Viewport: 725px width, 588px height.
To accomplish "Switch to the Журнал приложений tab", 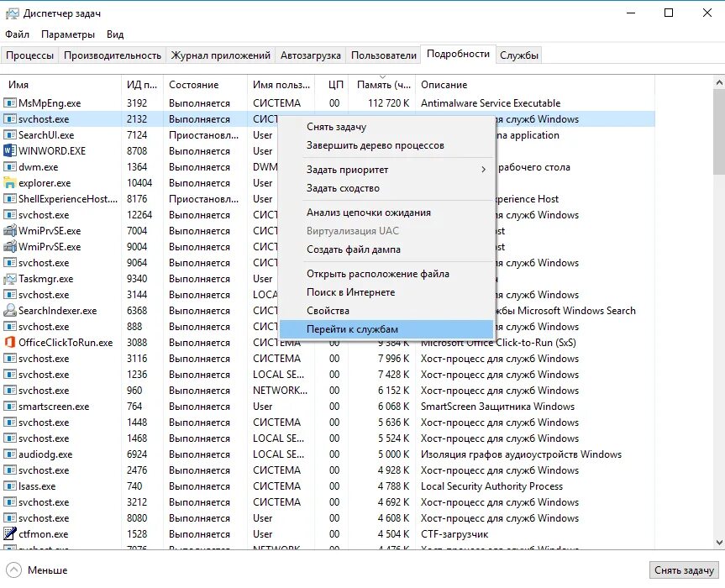I will click(x=221, y=55).
